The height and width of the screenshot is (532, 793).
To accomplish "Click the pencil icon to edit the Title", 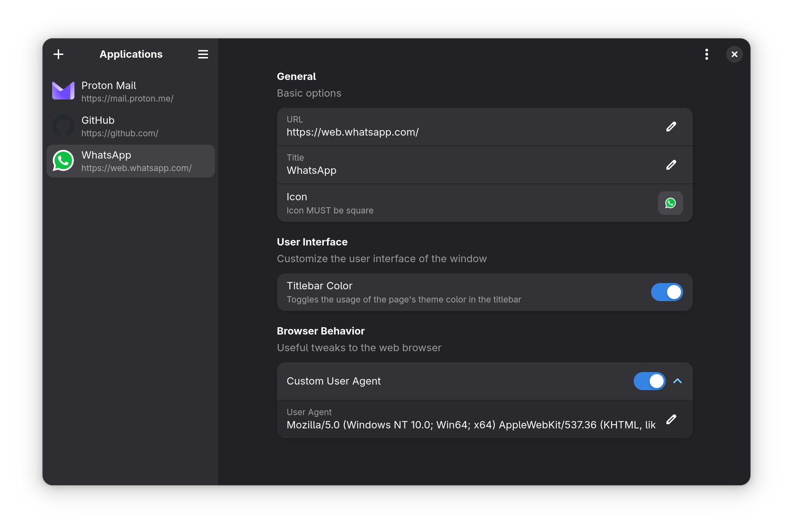I will (x=671, y=164).
